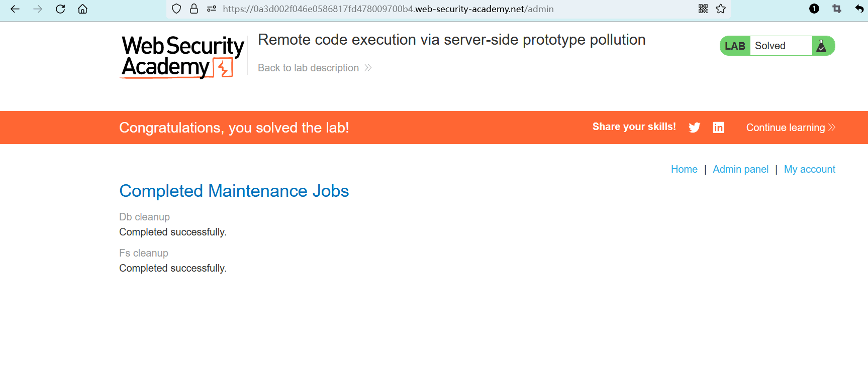Click the browser back arrow
Image resolution: width=868 pixels, height=370 pixels.
click(15, 9)
